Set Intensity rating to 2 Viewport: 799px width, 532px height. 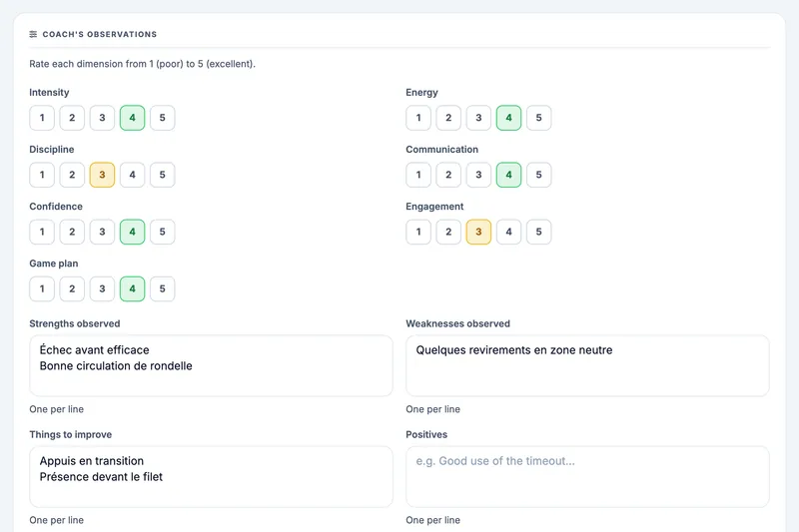[72, 118]
